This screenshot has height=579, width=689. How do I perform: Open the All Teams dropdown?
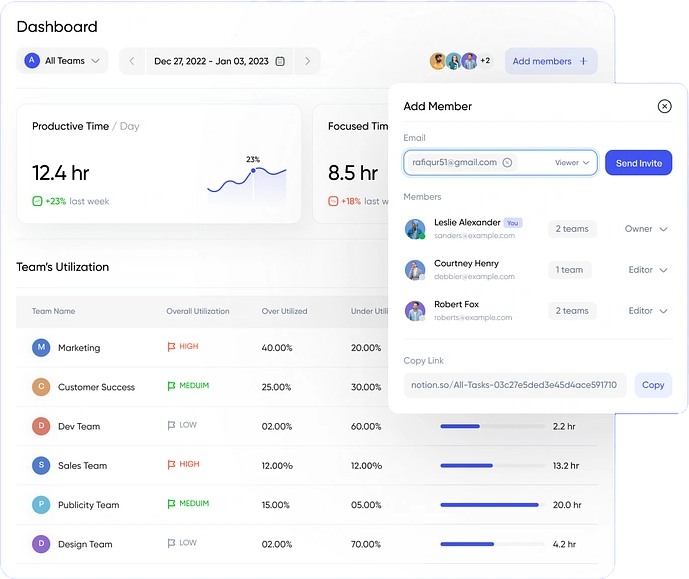(62, 61)
